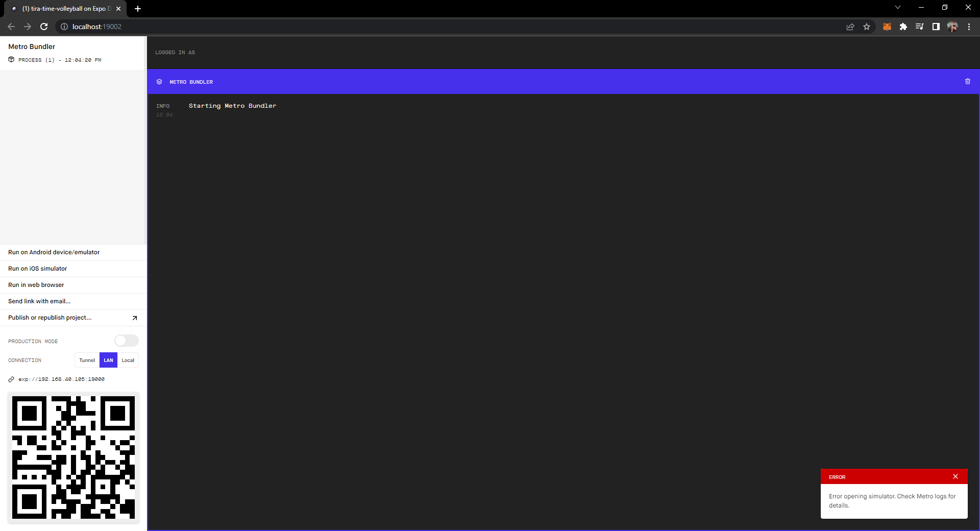
Task: Run on Android device/emulator
Action: [73, 252]
